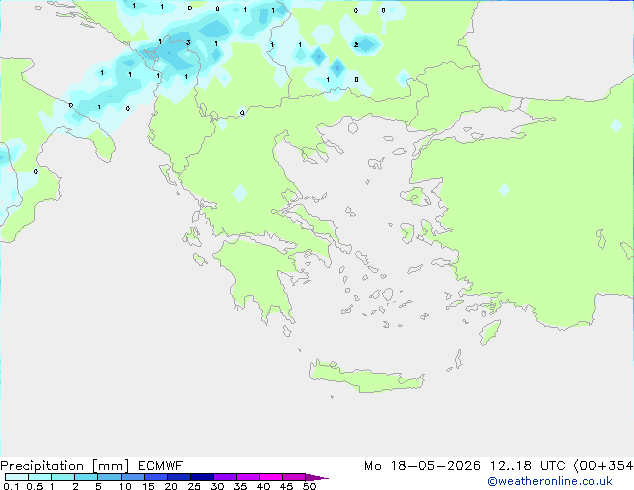Click the 'ECMWF' model label
Screen dimensions: 634x490
pyautogui.click(x=160, y=466)
